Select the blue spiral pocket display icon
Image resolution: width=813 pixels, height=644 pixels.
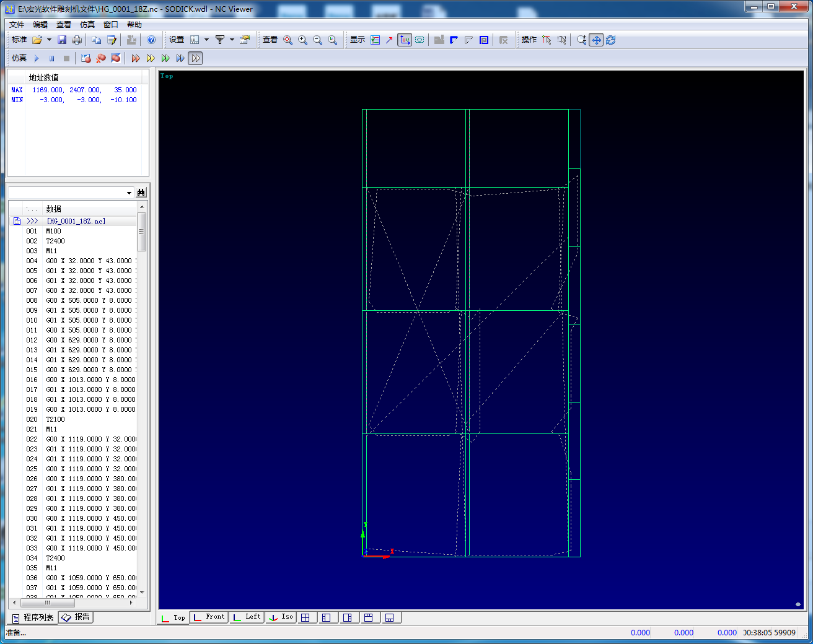click(484, 40)
